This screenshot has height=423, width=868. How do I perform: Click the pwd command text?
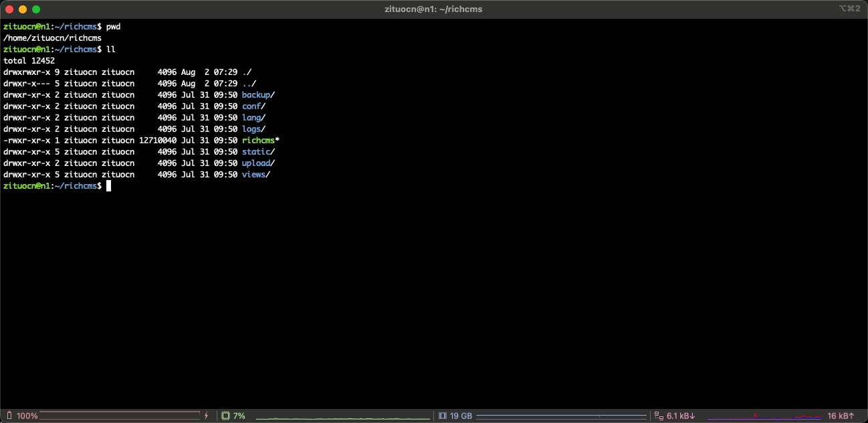click(113, 27)
